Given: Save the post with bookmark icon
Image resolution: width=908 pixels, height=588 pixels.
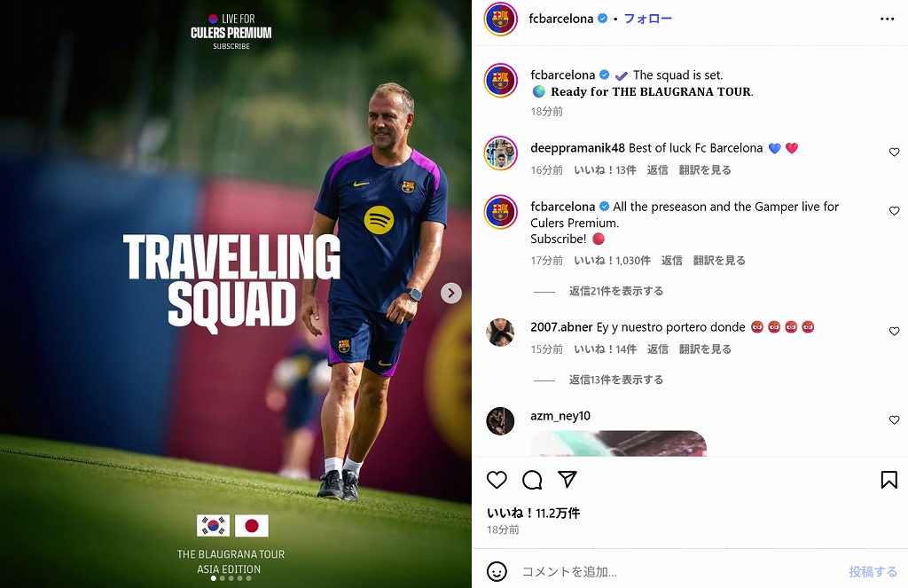Looking at the screenshot, I should 888,480.
